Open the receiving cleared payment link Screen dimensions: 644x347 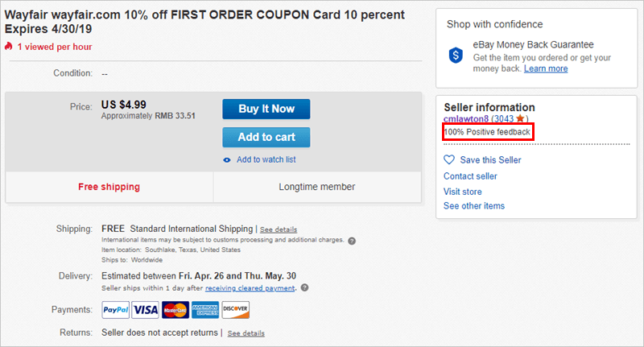coord(250,288)
